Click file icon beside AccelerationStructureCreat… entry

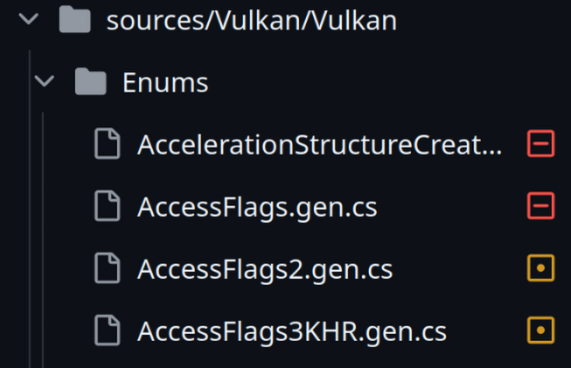pyautogui.click(x=107, y=143)
